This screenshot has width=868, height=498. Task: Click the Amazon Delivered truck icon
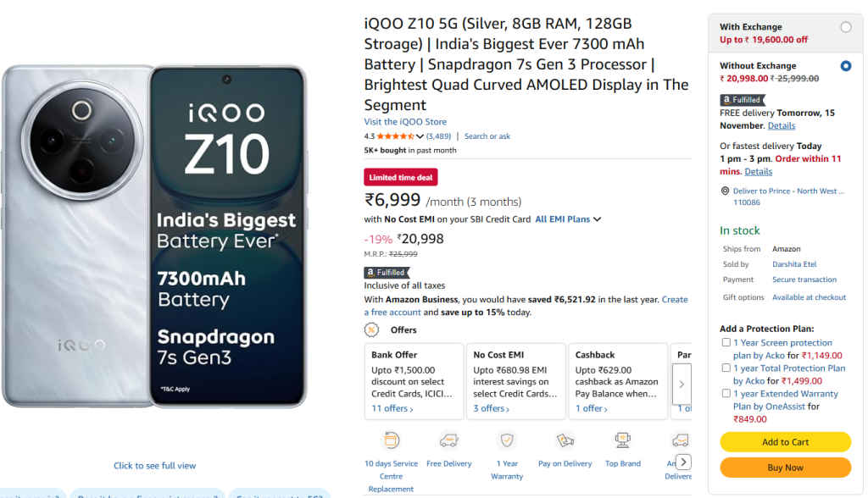[x=680, y=441]
